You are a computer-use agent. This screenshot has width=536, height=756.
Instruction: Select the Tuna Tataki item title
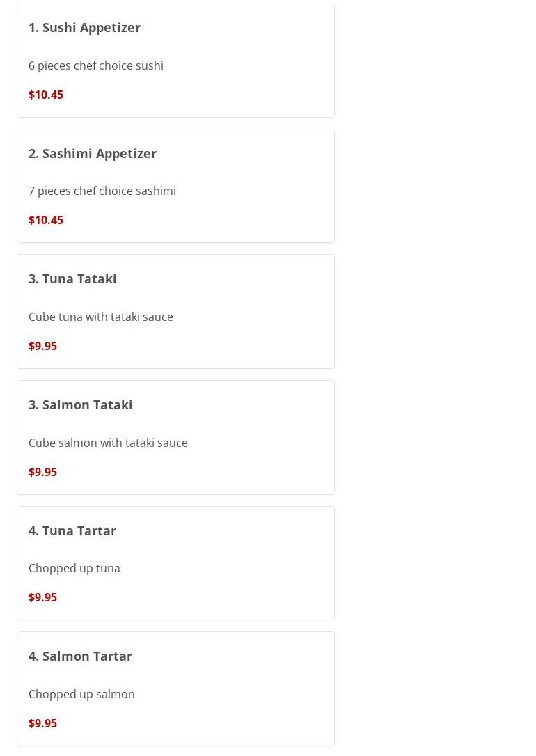[72, 278]
